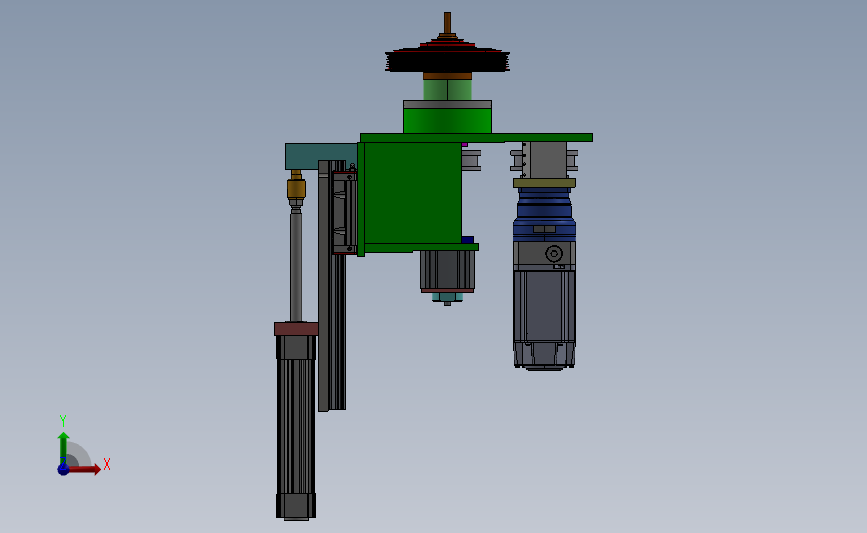
Task: Select the brass coupling fitting on the rod
Action: pyautogui.click(x=296, y=189)
